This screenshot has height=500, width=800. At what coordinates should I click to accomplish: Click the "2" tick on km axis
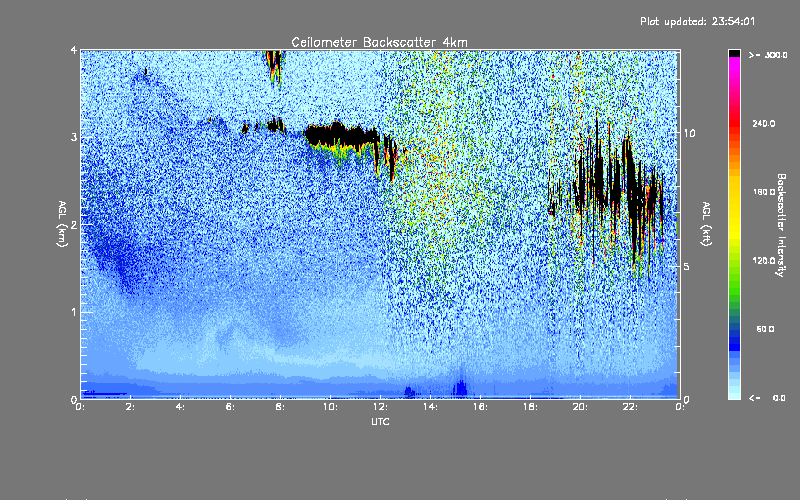pyautogui.click(x=74, y=224)
